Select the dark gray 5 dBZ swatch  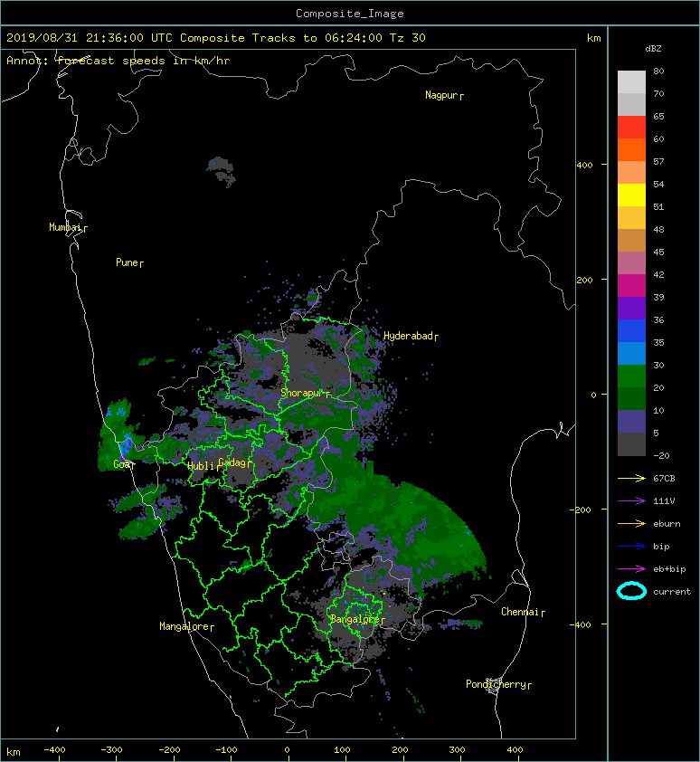[631, 443]
